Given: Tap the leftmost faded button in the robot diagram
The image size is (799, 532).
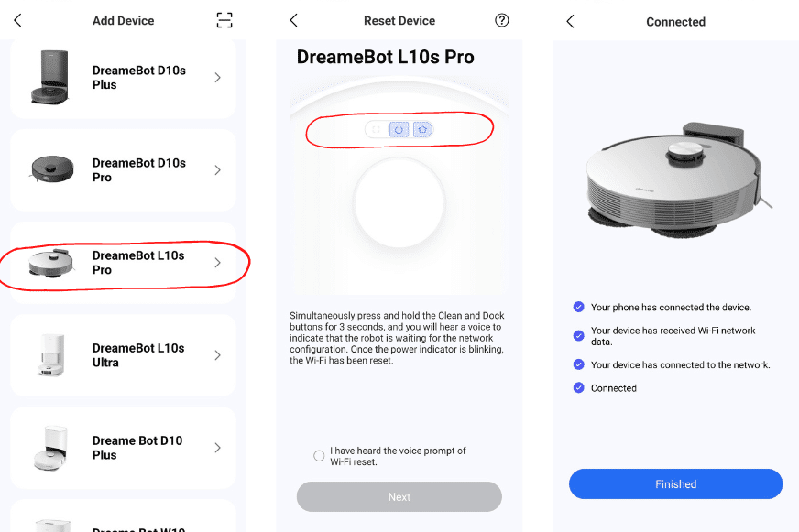Looking at the screenshot, I should pyautogui.click(x=375, y=129).
